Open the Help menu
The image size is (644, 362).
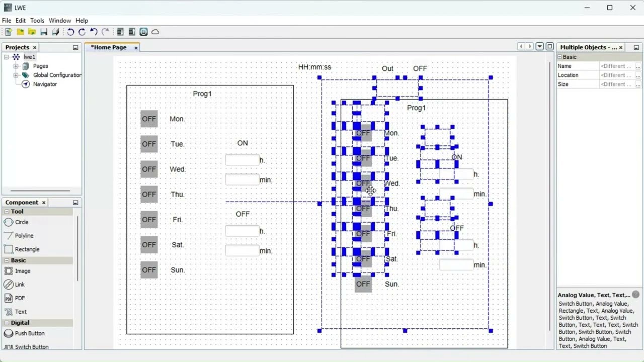(82, 21)
